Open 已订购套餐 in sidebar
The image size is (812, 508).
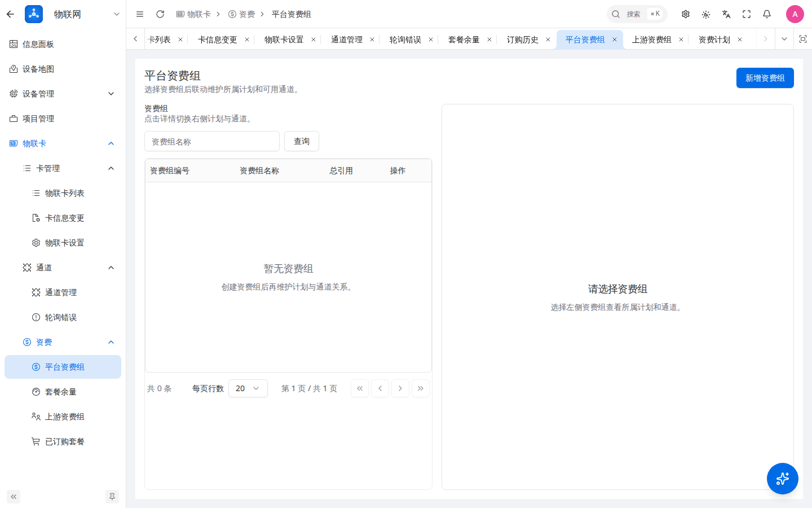[x=63, y=441]
